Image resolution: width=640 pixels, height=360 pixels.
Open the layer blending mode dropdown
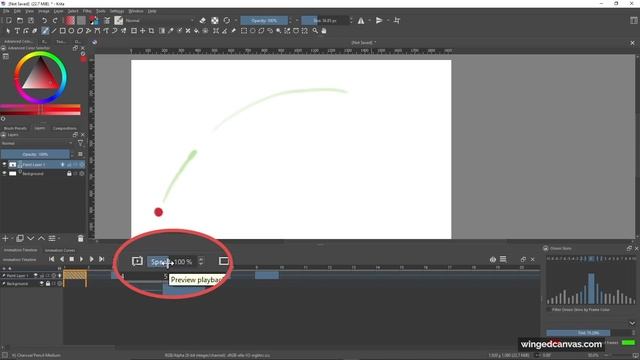click(x=37, y=143)
